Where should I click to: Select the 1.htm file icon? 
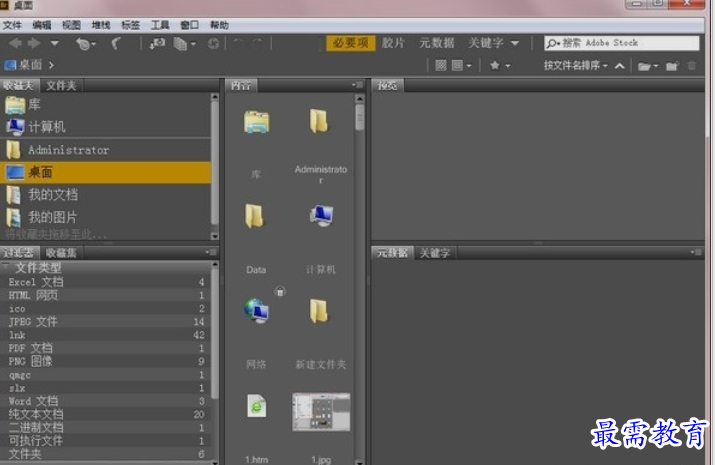coord(257,406)
